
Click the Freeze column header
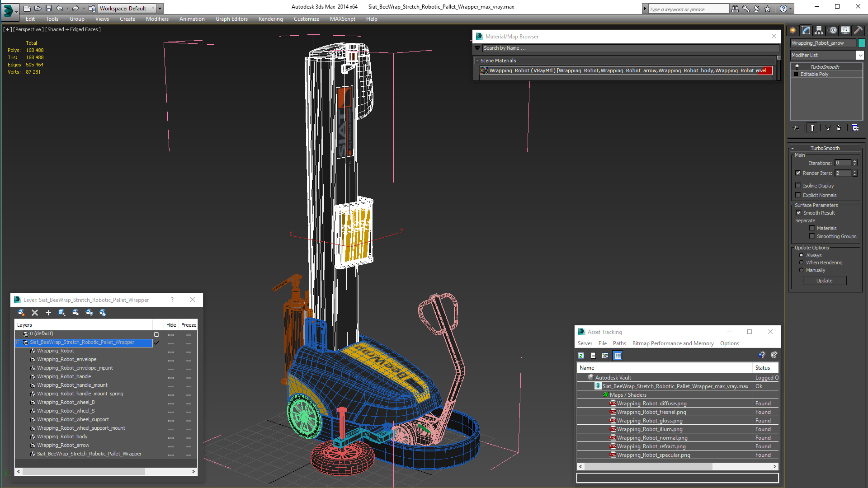point(189,325)
